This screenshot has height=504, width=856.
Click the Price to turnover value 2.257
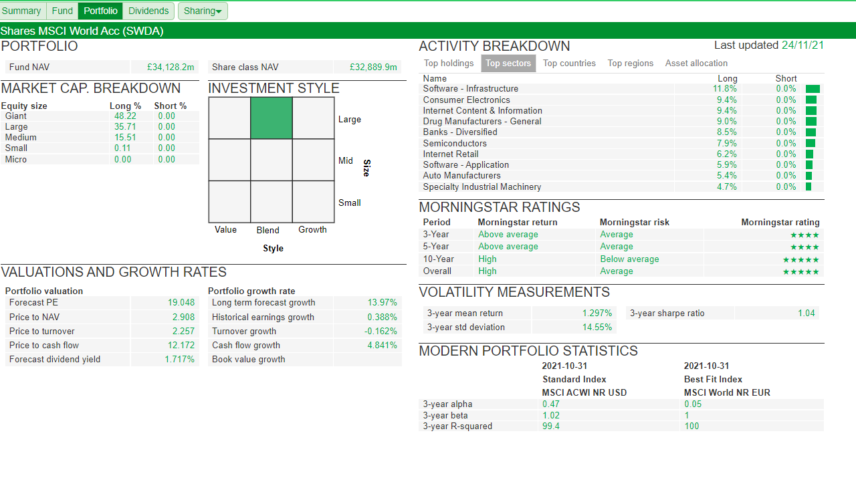184,331
